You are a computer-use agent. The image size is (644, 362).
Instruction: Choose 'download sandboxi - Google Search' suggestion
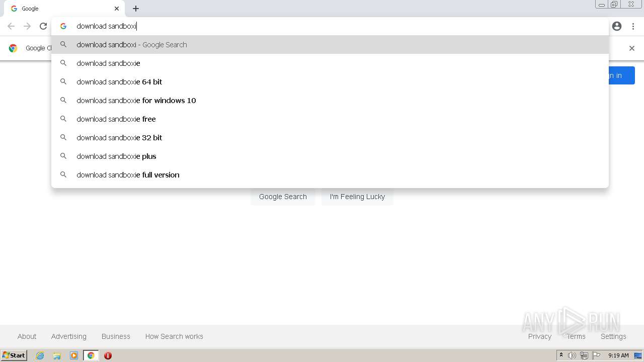[x=330, y=45]
